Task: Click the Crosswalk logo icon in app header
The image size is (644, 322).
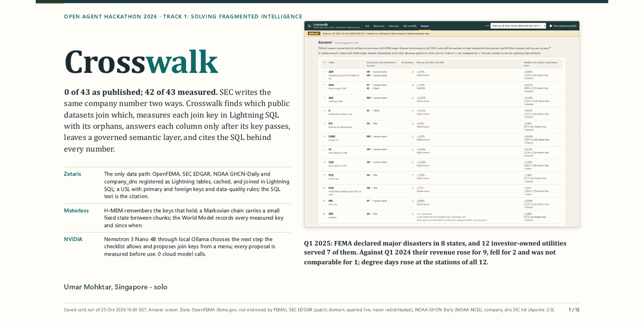Action: click(x=309, y=26)
